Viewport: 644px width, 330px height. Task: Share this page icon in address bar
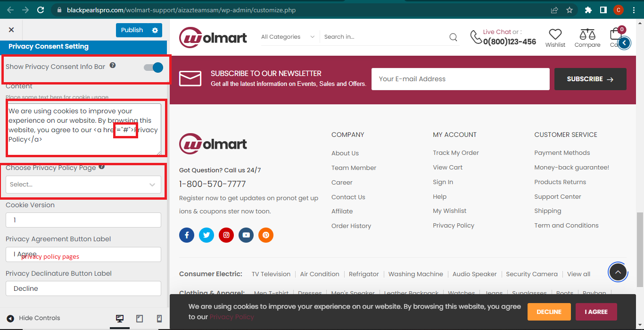pos(554,9)
